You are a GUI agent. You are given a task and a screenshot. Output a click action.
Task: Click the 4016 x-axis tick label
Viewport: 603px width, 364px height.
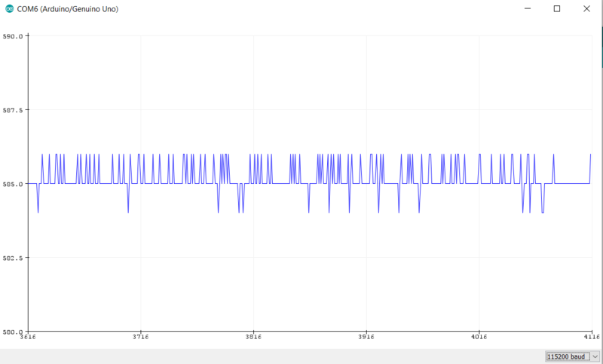click(479, 338)
